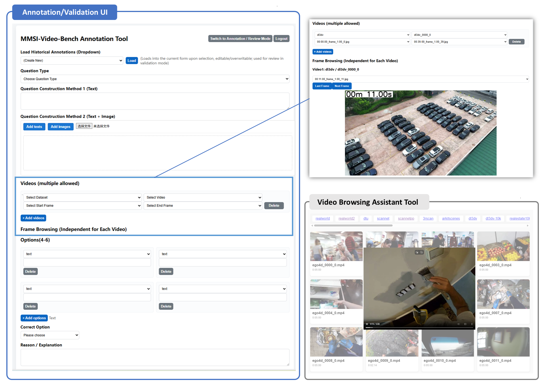Click the Next Frame button
Image resolution: width=547 pixels, height=392 pixels.
coord(342,86)
